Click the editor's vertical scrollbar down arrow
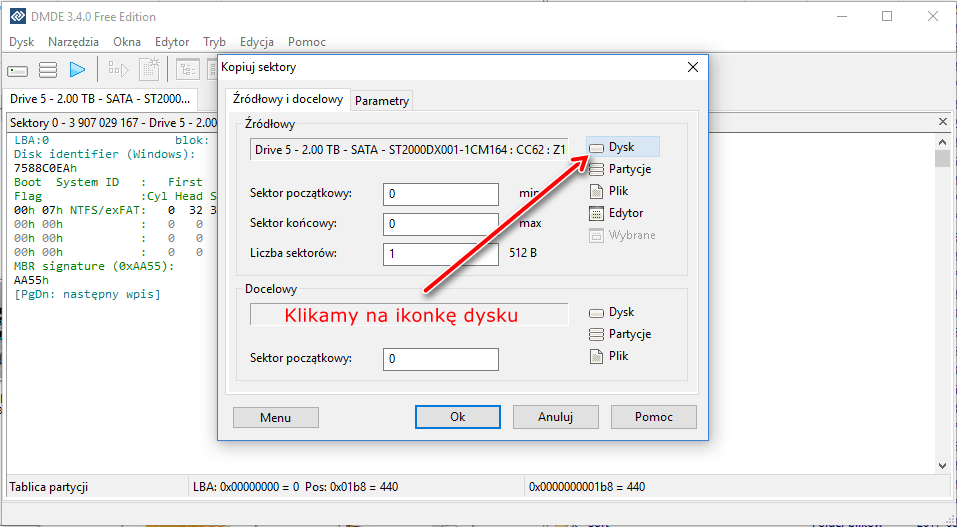The image size is (957, 527). (x=942, y=465)
